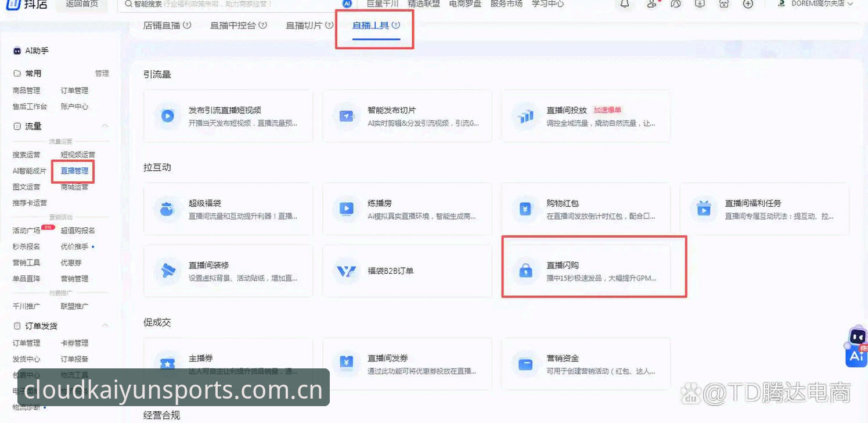Image resolution: width=868 pixels, height=423 pixels.
Task: Focus the 智能搜索 search field
Action: pyautogui.click(x=237, y=4)
